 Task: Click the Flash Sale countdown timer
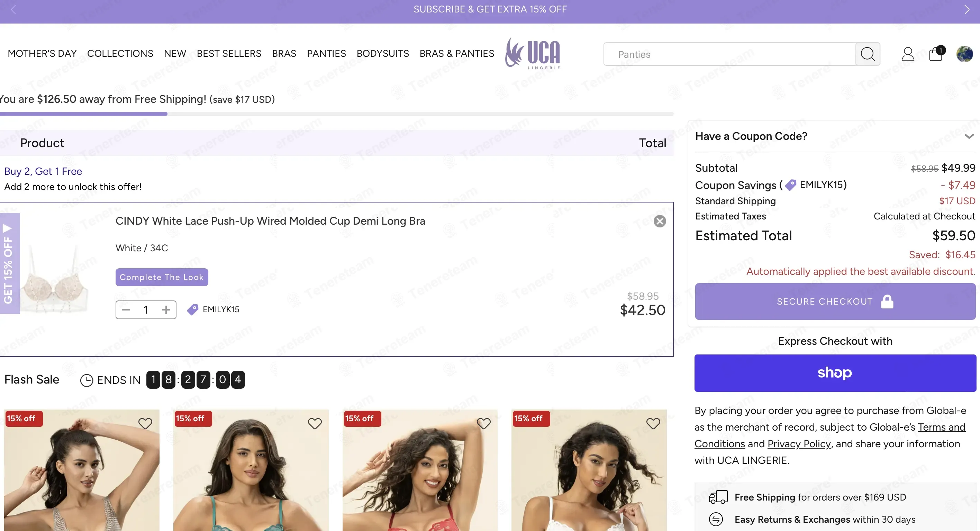(196, 379)
